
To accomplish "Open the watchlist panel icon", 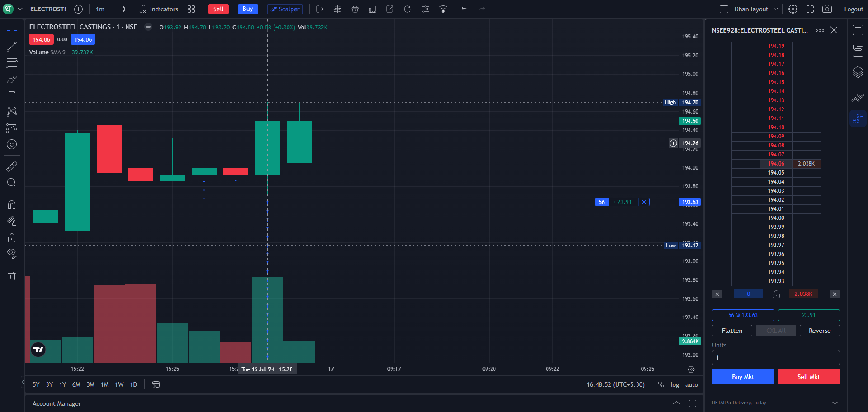I will click(x=858, y=30).
